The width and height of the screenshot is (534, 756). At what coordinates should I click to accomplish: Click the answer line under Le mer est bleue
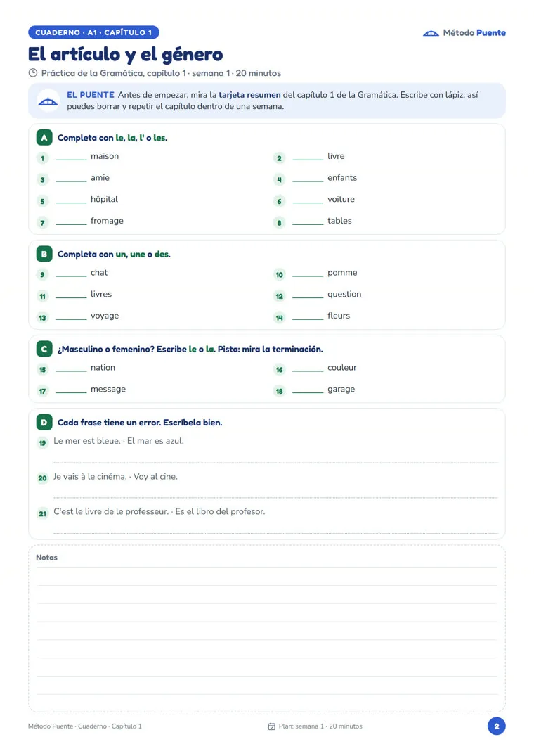point(275,462)
